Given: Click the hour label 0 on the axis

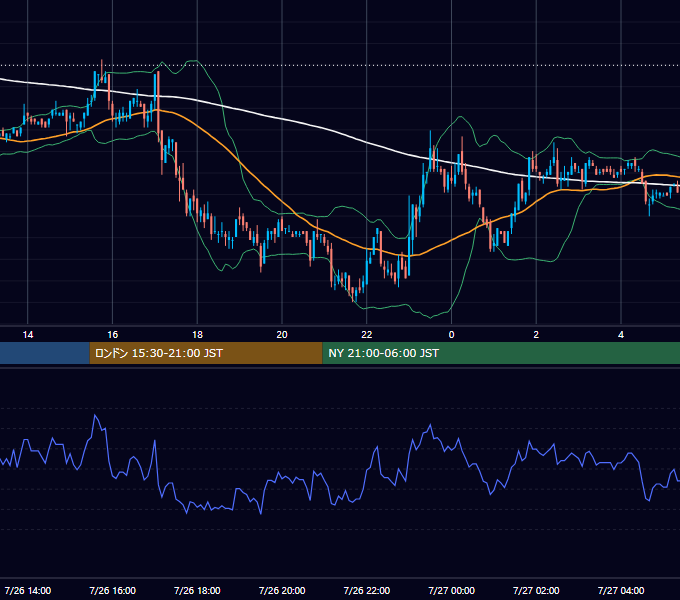Looking at the screenshot, I should point(451,335).
